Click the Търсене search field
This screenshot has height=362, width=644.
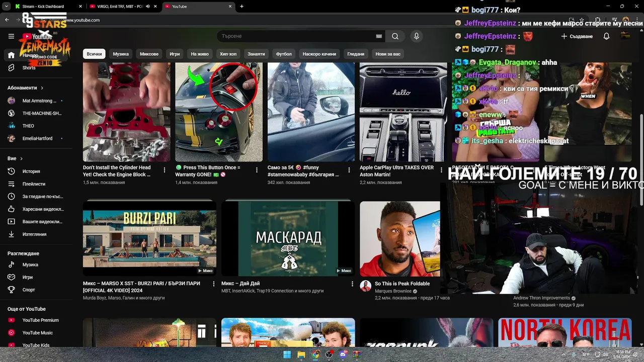point(297,36)
